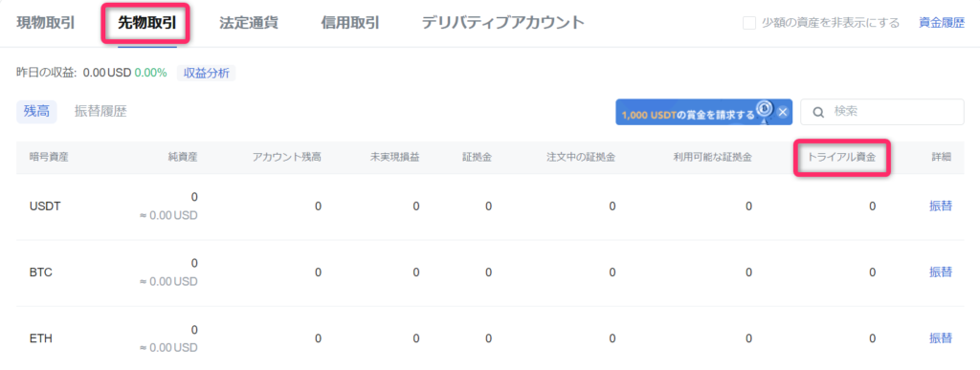Viewport: 980px width, 370px height.
Task: Switch to 現物取引 tab
Action: pos(45,23)
